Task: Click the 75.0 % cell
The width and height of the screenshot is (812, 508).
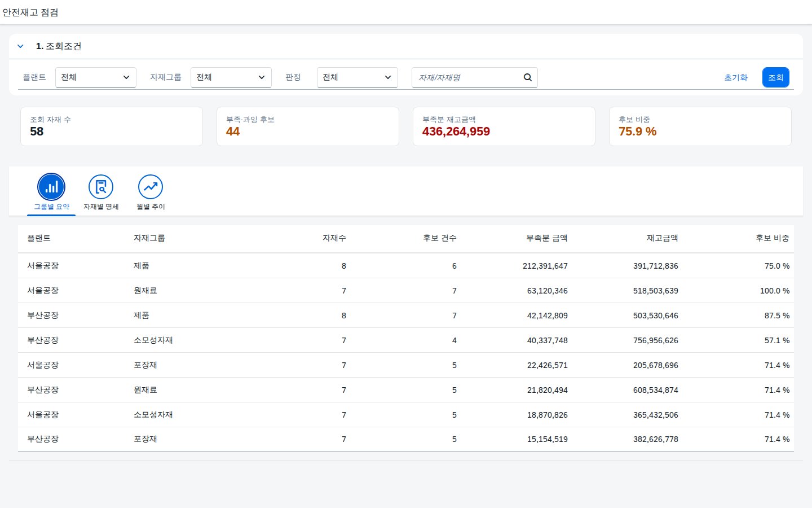Action: [x=777, y=266]
